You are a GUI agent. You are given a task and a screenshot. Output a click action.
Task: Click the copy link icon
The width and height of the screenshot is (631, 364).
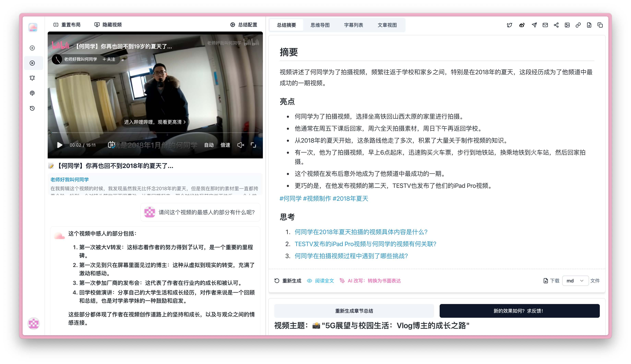[578, 25]
